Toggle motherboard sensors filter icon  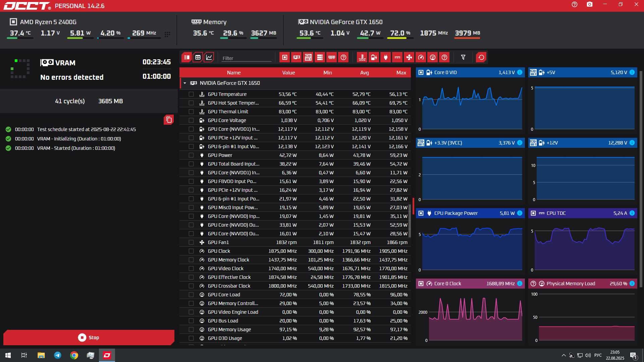coord(308,57)
